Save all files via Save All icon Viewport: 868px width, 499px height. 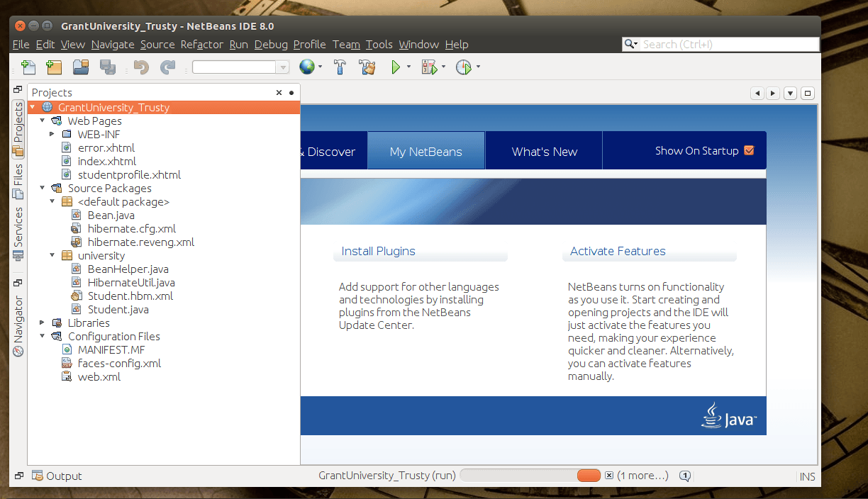point(107,67)
